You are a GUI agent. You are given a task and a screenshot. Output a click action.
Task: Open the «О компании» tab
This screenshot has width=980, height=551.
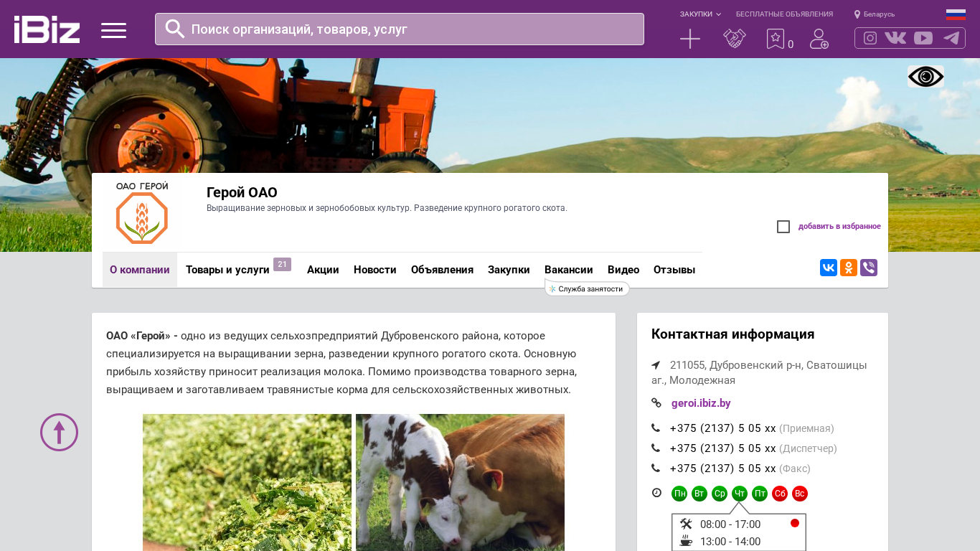(140, 270)
